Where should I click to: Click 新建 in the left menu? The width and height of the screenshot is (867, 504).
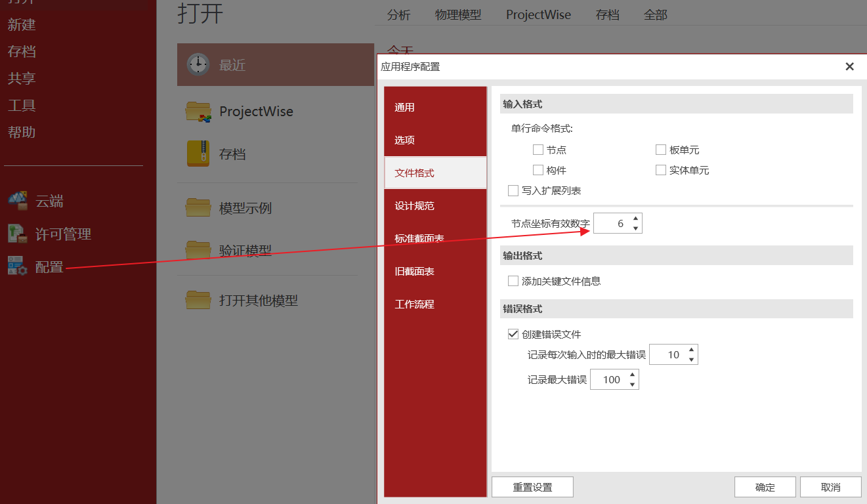[x=22, y=25]
